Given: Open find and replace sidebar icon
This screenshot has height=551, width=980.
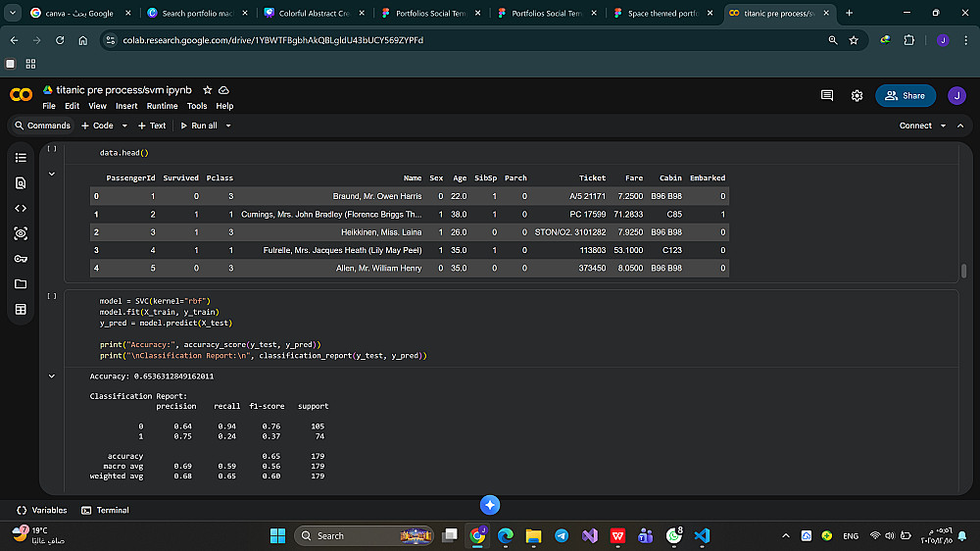Looking at the screenshot, I should [x=21, y=183].
